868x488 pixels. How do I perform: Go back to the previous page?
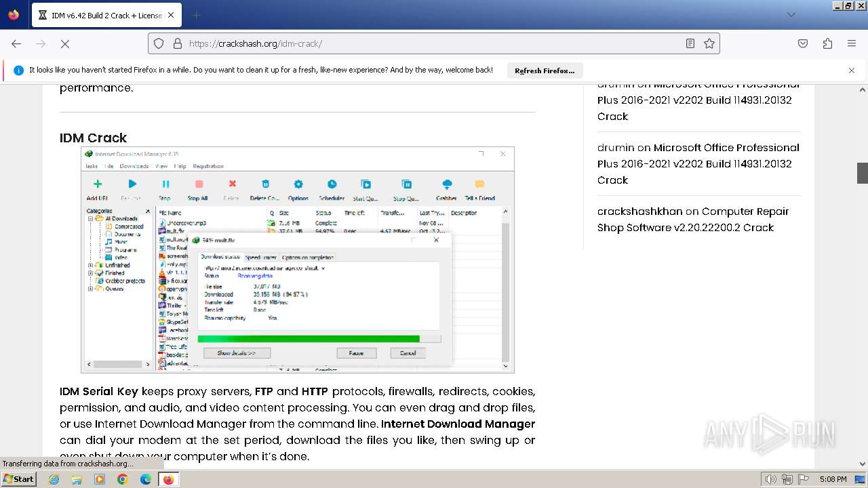(16, 43)
